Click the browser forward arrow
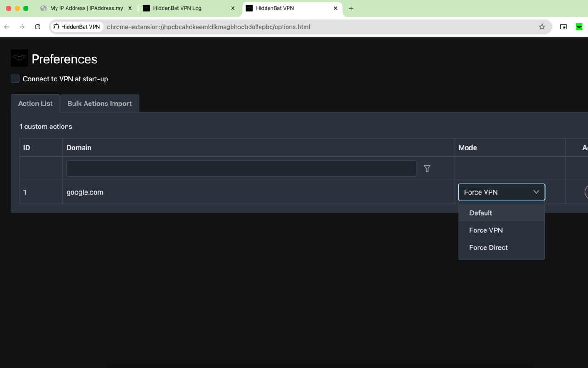588x368 pixels. pyautogui.click(x=22, y=27)
